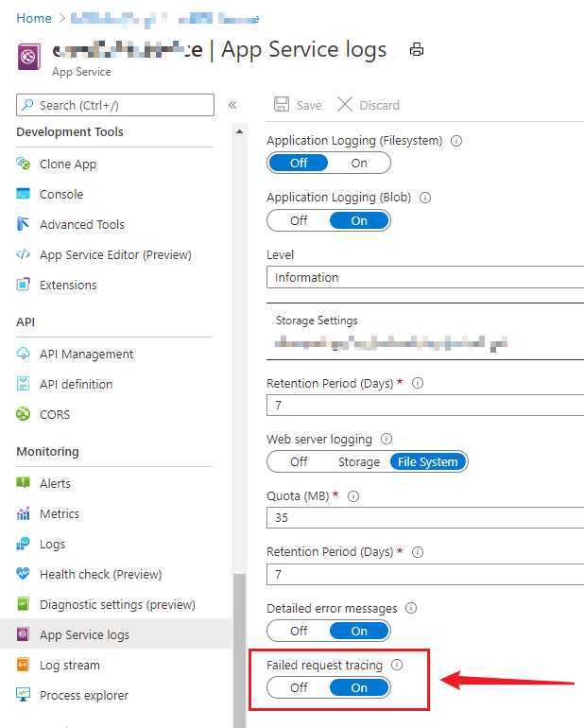The image size is (584, 728).
Task: Open the Log stream icon
Action: (x=24, y=665)
